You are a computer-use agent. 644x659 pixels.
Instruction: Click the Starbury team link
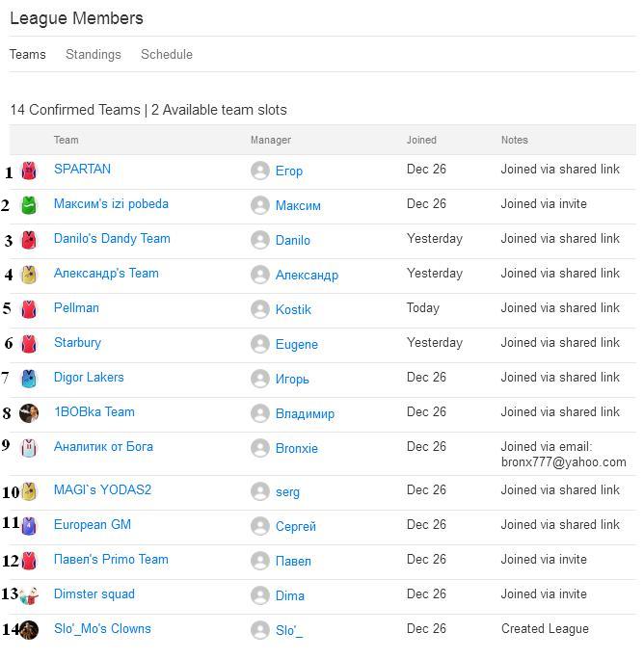tap(77, 343)
